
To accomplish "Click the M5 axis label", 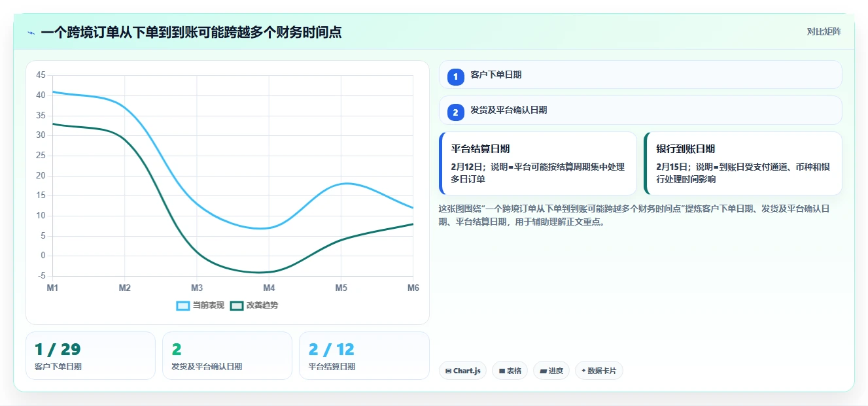I will 341,288.
